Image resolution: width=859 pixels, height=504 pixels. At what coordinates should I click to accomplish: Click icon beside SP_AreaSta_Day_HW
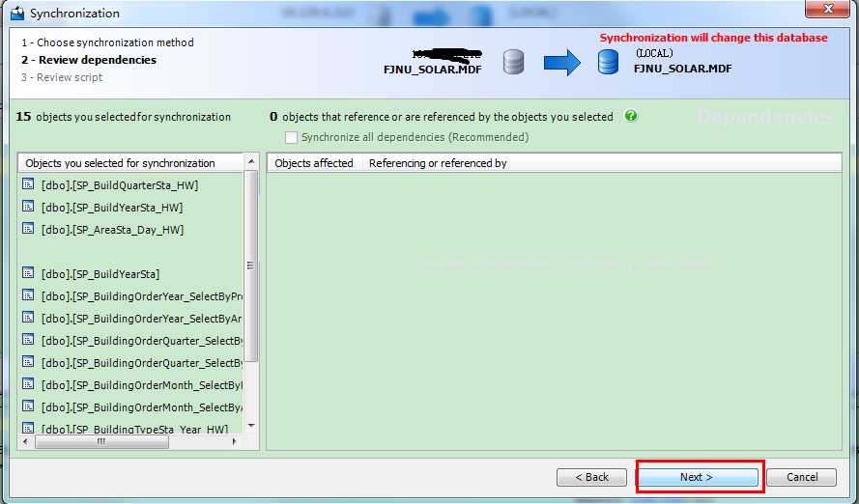pos(28,229)
